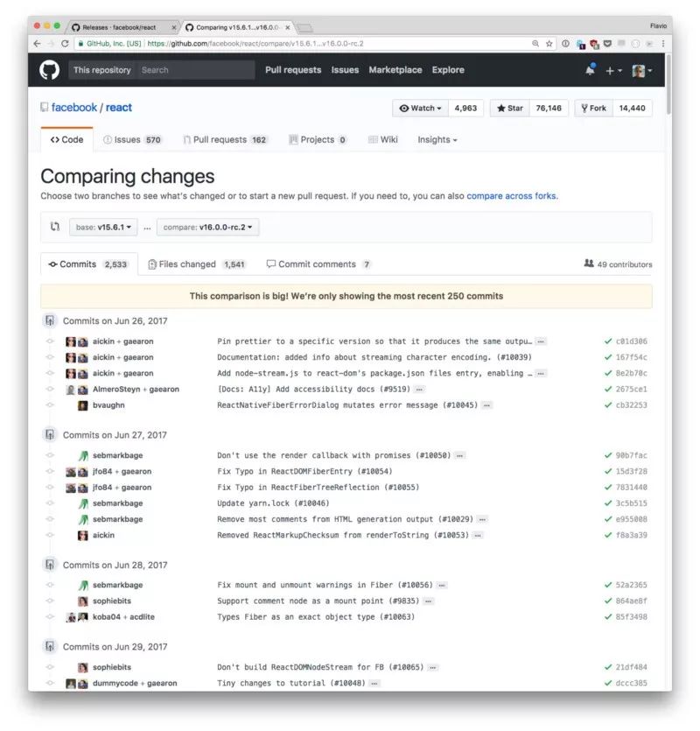Open the Chrome three-dot menu
700x731 pixels.
663,43
